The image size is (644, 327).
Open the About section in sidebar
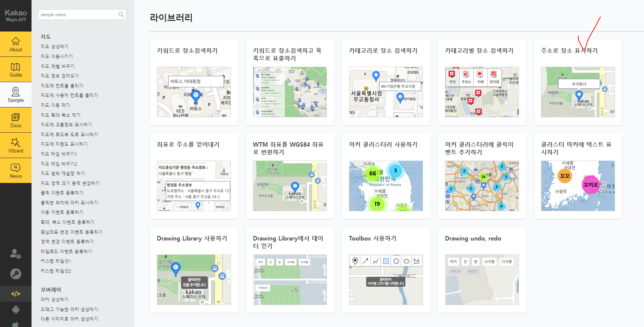[x=16, y=44]
